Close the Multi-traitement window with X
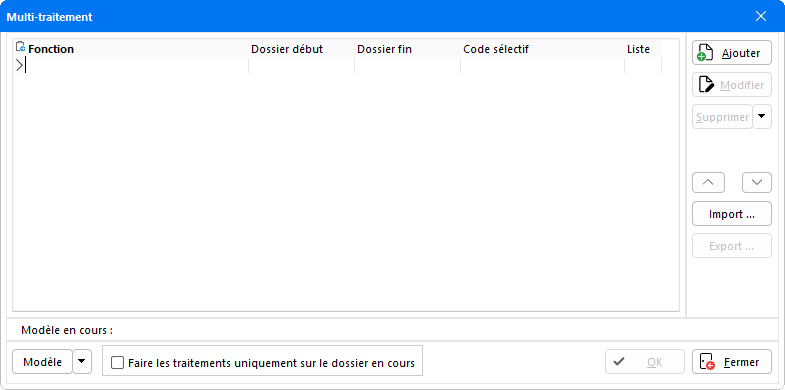The height and width of the screenshot is (390, 785). coord(760,17)
